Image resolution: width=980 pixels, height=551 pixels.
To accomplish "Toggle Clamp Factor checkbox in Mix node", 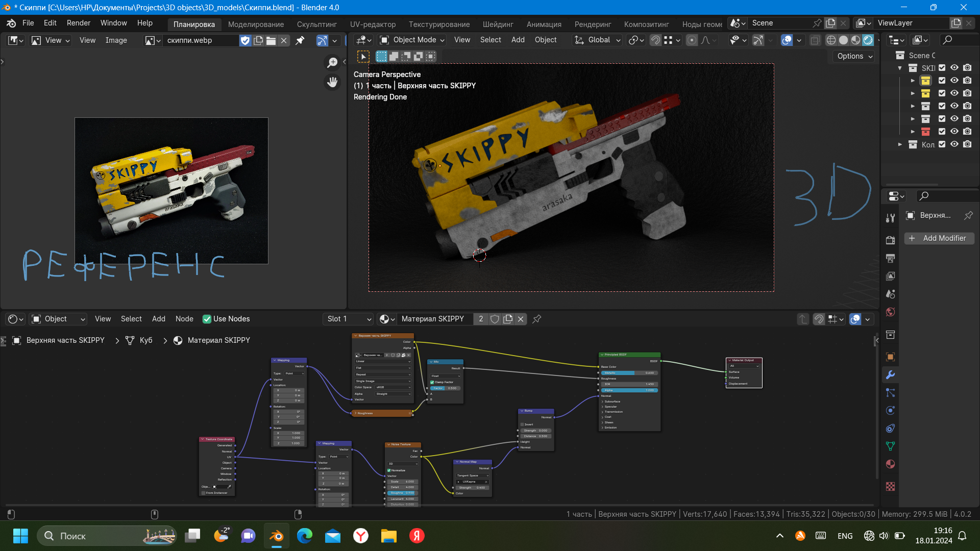I will point(432,382).
